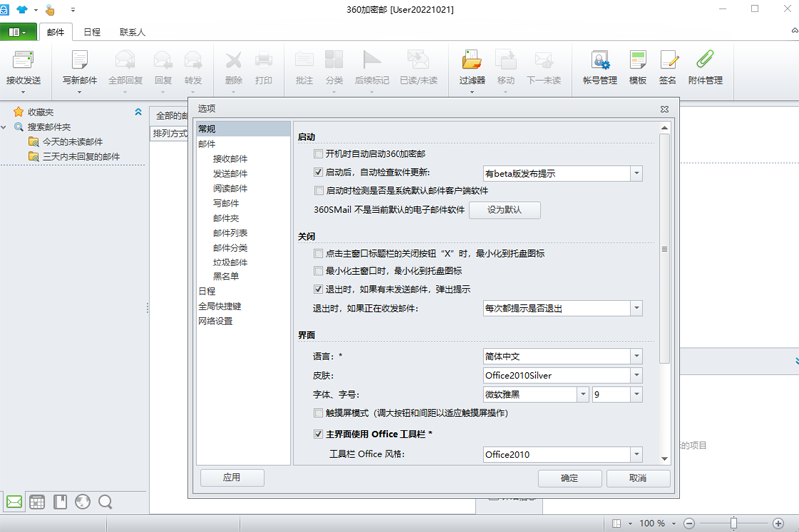Open 今天的未读邮件 folder
The height and width of the screenshot is (532, 799).
coord(72,142)
